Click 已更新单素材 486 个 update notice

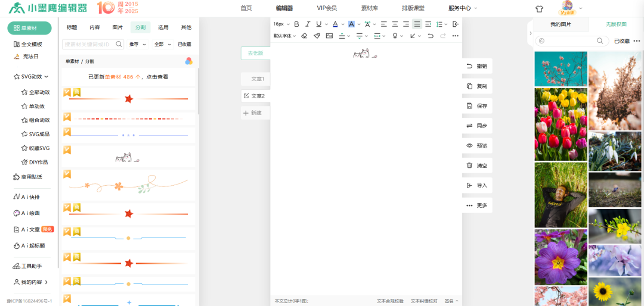click(128, 77)
